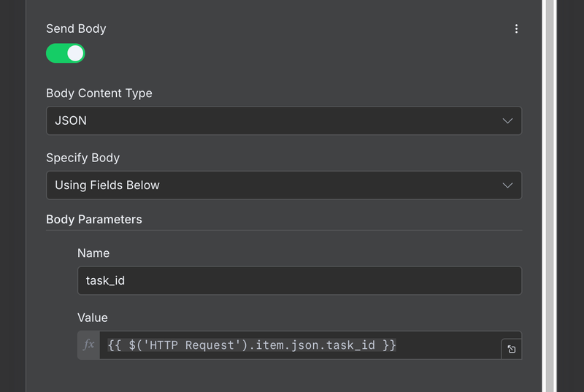Screen dimensions: 584x392
Task: Click the chevron beside Using Fields Below
Action: (508, 185)
